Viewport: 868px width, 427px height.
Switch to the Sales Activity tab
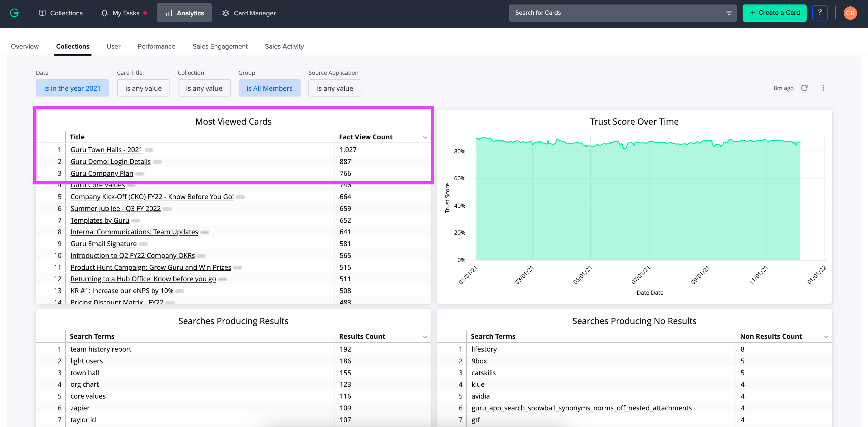(x=284, y=46)
